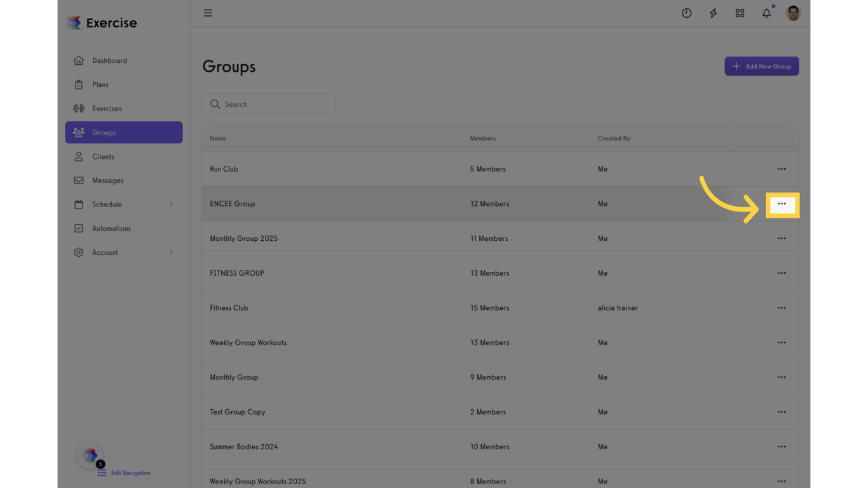Open the user profile avatar
868x488 pixels.
[793, 13]
